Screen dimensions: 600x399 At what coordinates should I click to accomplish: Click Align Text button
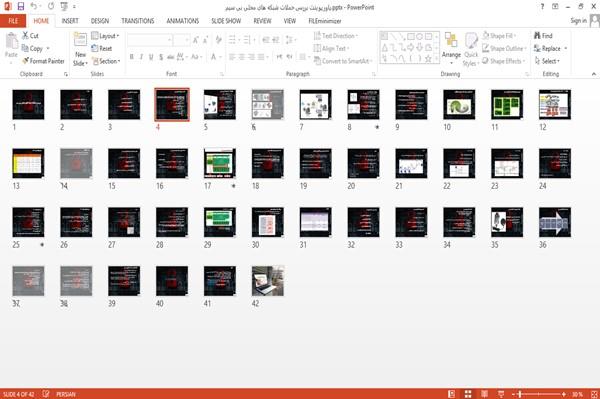tap(331, 48)
